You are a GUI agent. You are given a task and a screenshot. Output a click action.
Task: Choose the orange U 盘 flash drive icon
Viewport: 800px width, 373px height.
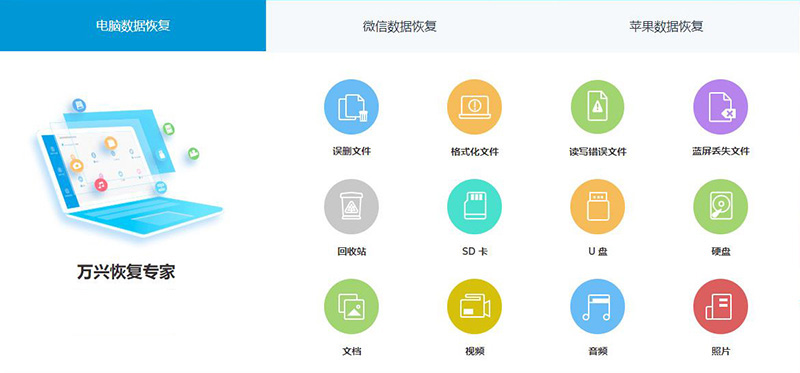coord(597,207)
